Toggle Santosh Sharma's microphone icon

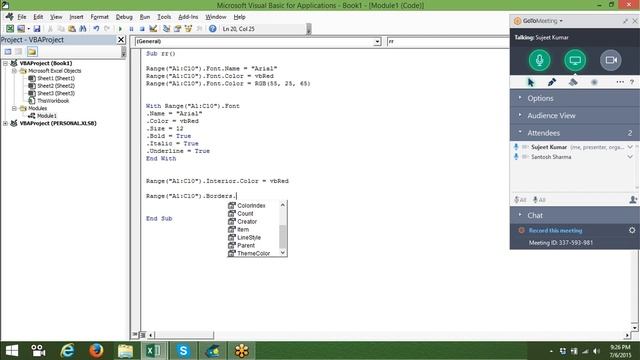[x=516, y=157]
